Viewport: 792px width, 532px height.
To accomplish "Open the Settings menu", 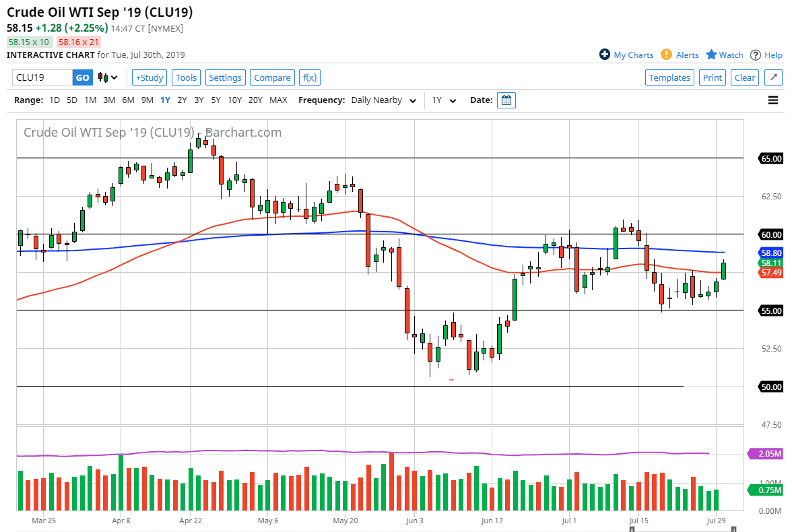I will click(x=225, y=77).
